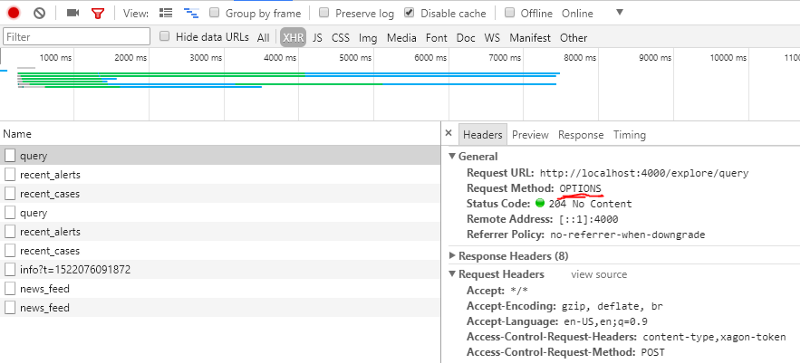Switch to the Preview tab
This screenshot has width=800, height=363.
point(530,135)
